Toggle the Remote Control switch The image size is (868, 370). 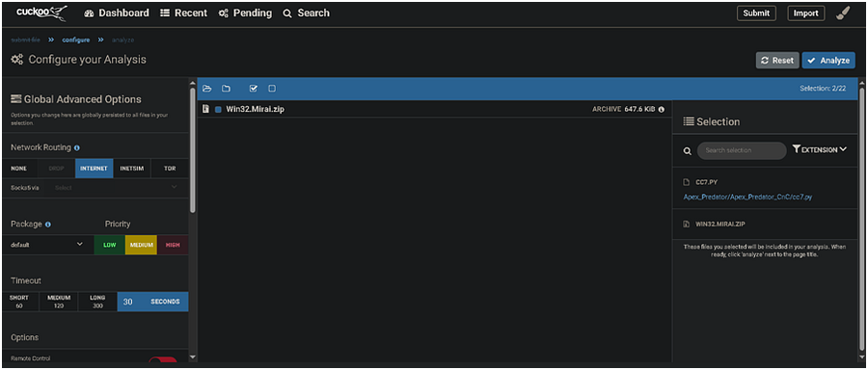(x=163, y=360)
